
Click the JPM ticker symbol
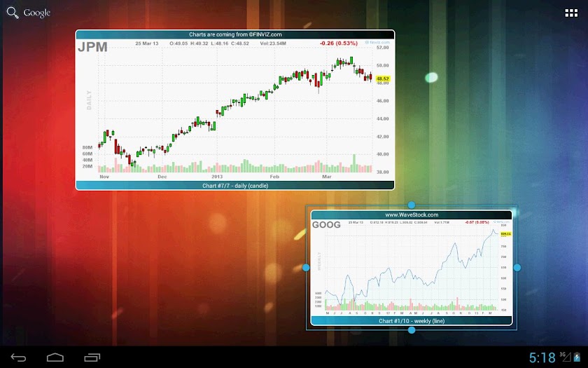pos(92,47)
